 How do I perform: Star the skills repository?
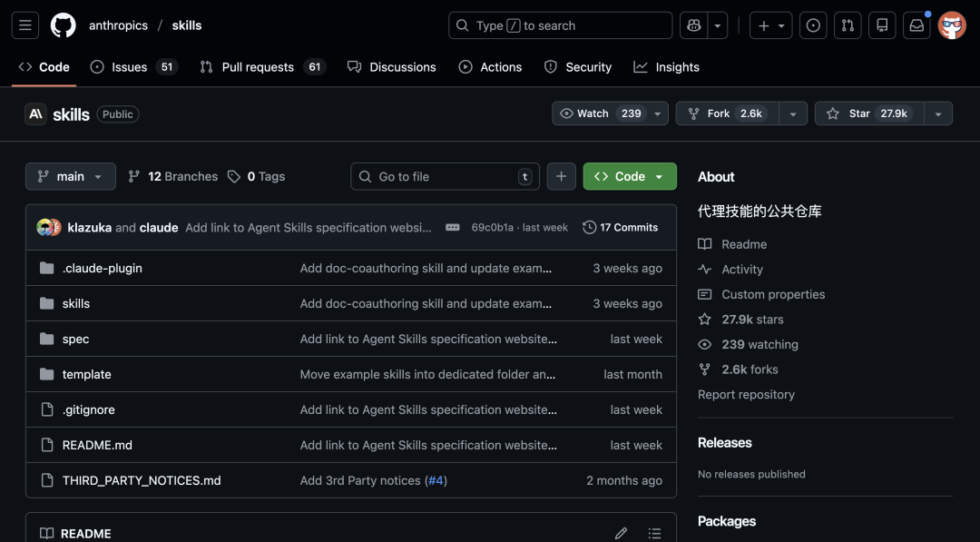coord(869,113)
